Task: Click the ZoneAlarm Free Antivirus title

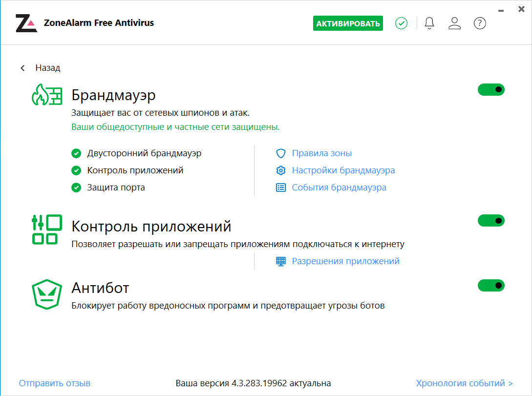Action: [99, 23]
